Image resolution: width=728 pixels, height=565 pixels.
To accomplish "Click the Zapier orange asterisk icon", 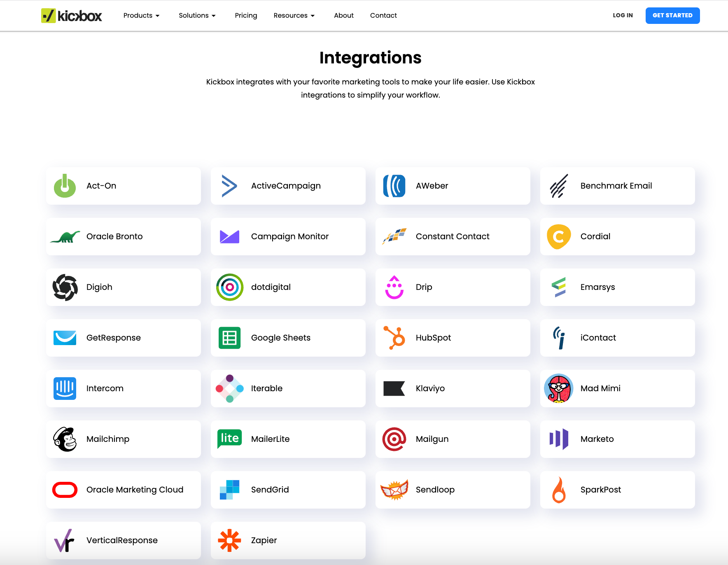I will (229, 540).
